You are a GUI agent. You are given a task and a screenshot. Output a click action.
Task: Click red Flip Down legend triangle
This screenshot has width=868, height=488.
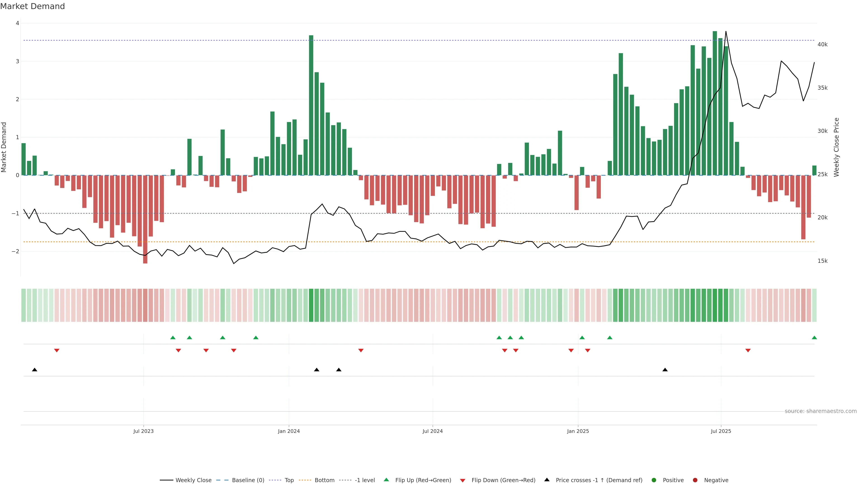tap(463, 481)
